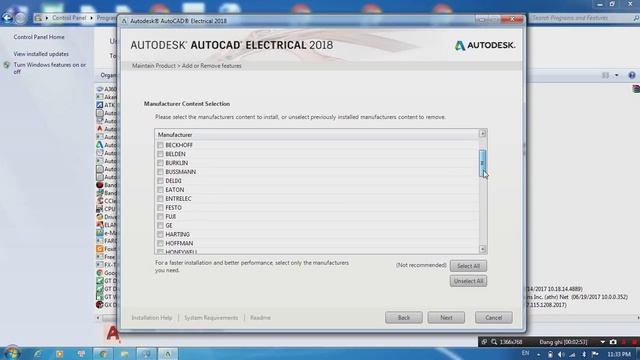Image resolution: width=640 pixels, height=360 pixels.
Task: Click the recorder camera snapshot icon
Action: point(613,342)
